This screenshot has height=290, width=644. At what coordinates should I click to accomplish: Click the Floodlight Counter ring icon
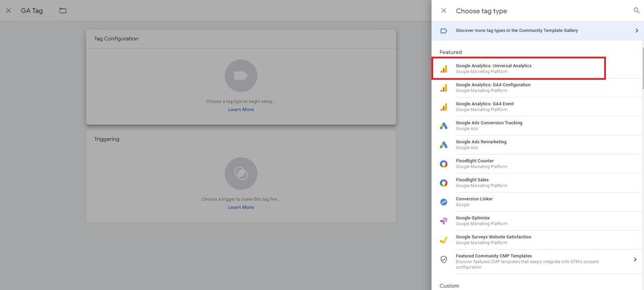click(x=443, y=164)
